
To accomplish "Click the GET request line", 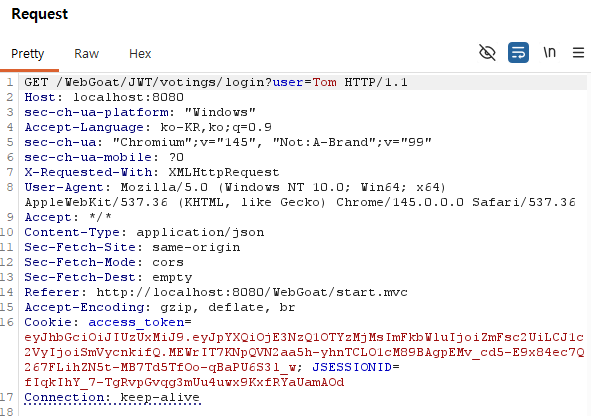I will click(216, 82).
